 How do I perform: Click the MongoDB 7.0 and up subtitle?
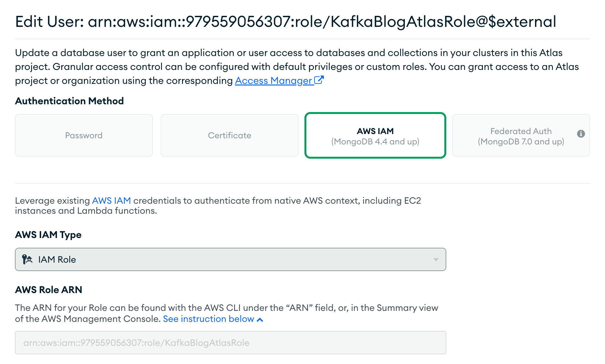520,142
